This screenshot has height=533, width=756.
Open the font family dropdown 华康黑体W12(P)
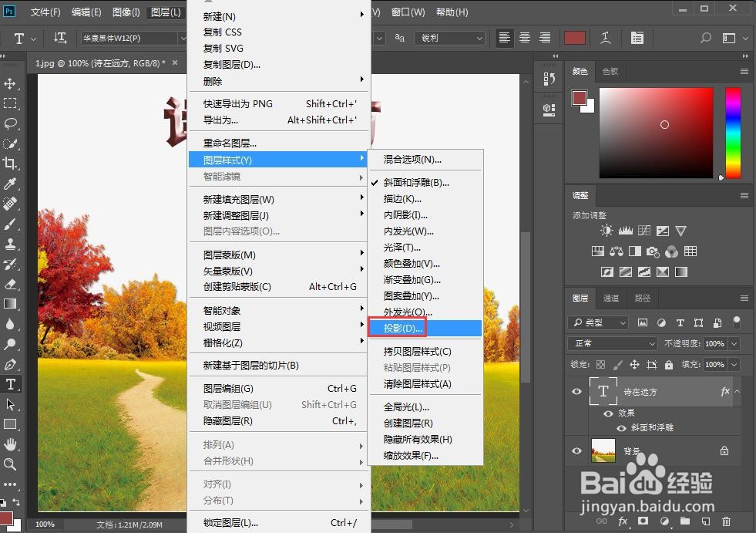pos(133,38)
